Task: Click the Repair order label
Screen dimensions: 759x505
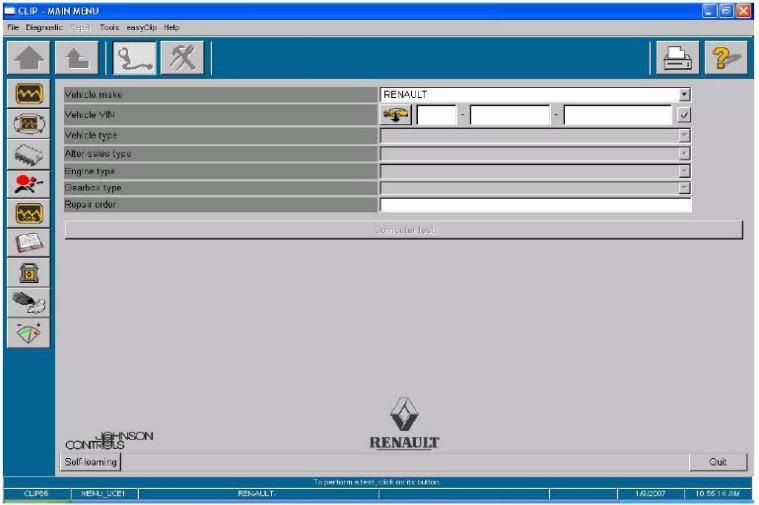Action: tap(90, 204)
